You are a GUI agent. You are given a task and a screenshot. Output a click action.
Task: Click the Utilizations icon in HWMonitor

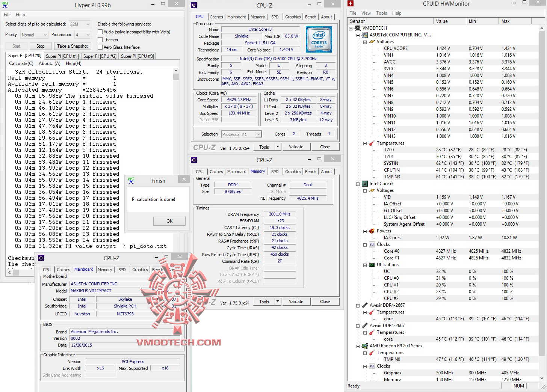(x=372, y=265)
